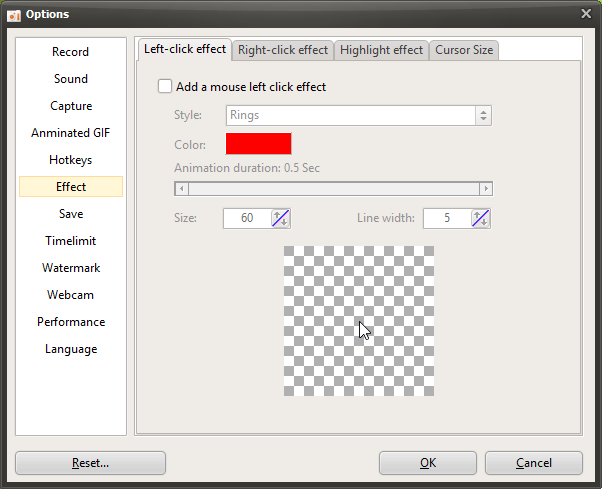Click the Animation duration slider track
The height and width of the screenshot is (489, 602).
(333, 188)
